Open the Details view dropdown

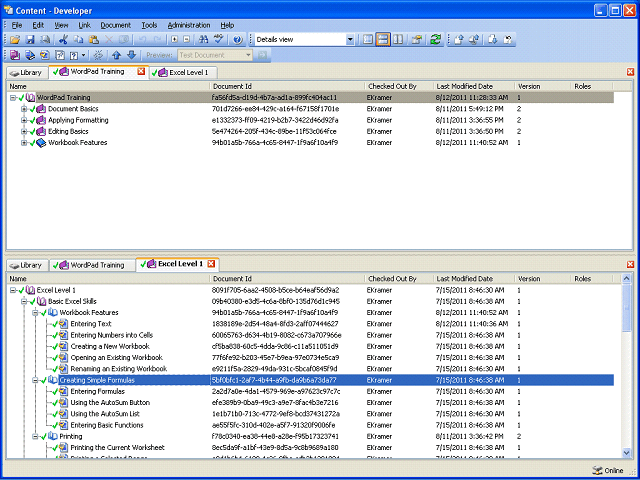point(350,40)
